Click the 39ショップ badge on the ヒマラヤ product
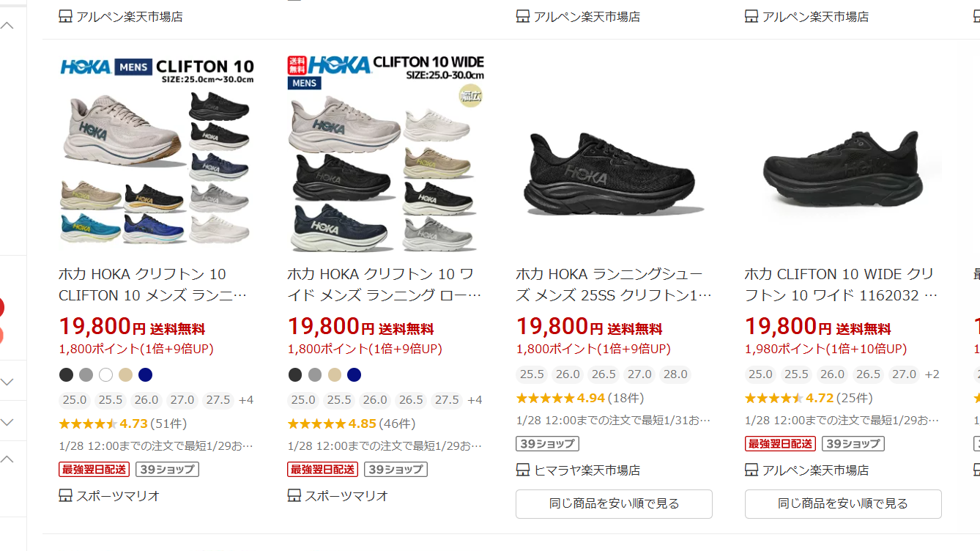Screen dimensions: 980x551 tap(547, 443)
